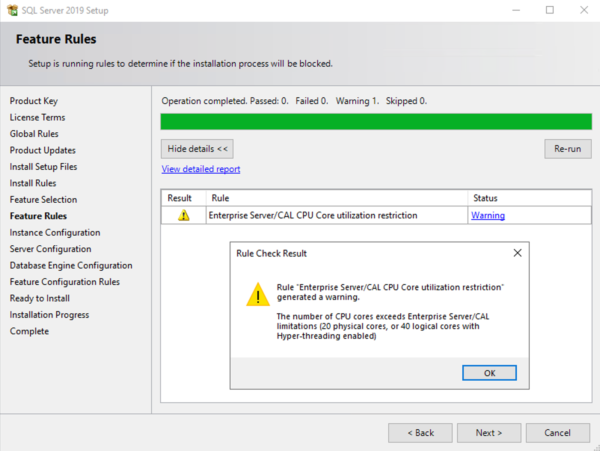Open the View detailed report link
This screenshot has width=600, height=451.
coord(200,170)
